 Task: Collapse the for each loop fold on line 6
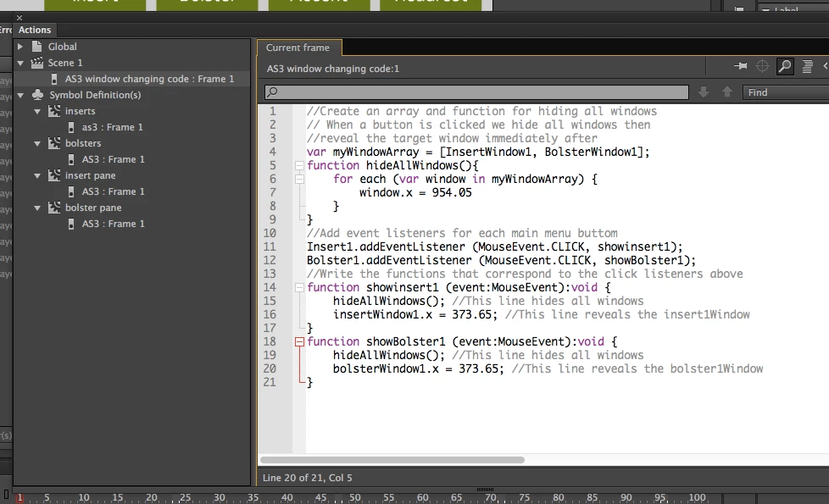point(299,179)
